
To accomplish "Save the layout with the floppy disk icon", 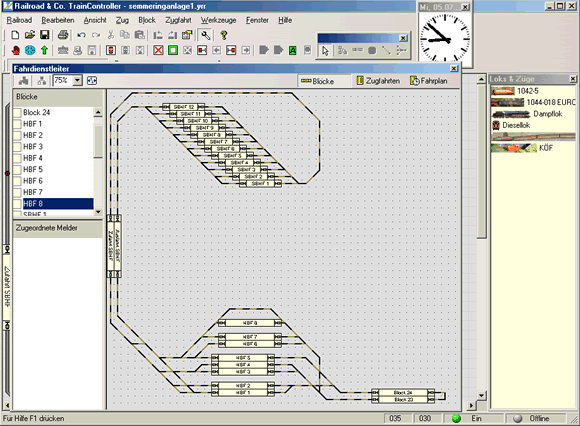I will coord(44,35).
